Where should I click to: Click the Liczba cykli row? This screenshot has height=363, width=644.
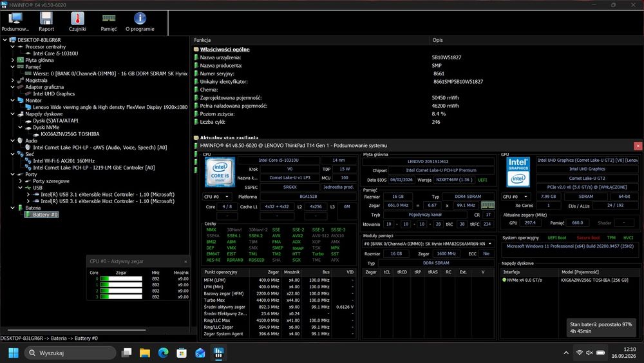(x=417, y=122)
